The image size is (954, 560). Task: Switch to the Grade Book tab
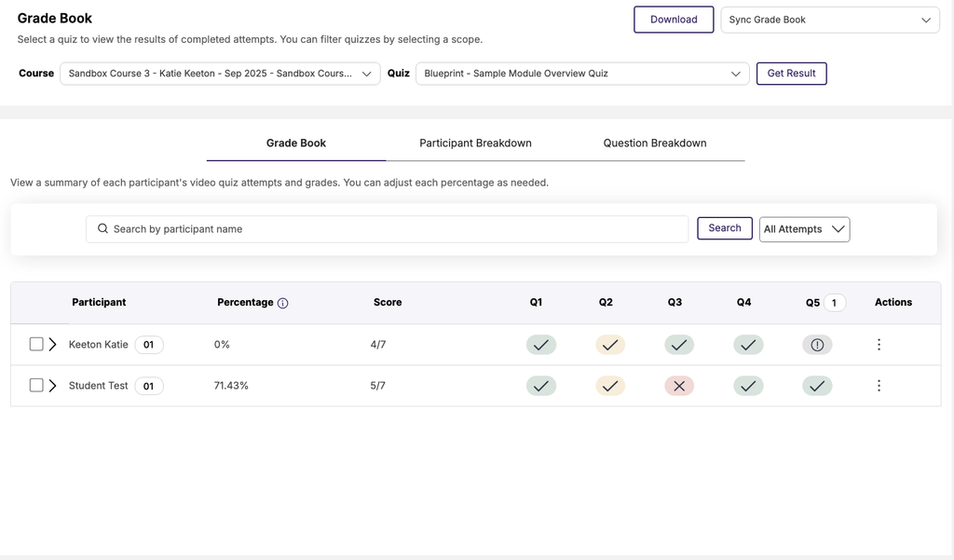296,143
